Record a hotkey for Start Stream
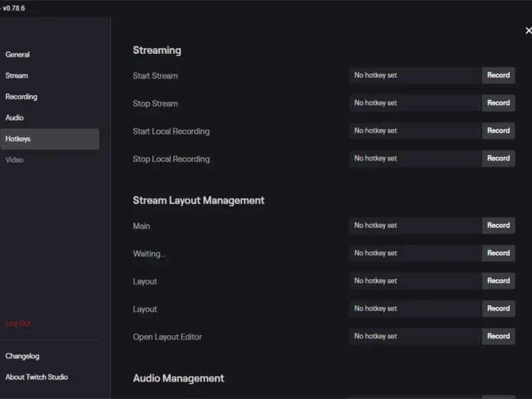This screenshot has height=399, width=532. tap(498, 75)
